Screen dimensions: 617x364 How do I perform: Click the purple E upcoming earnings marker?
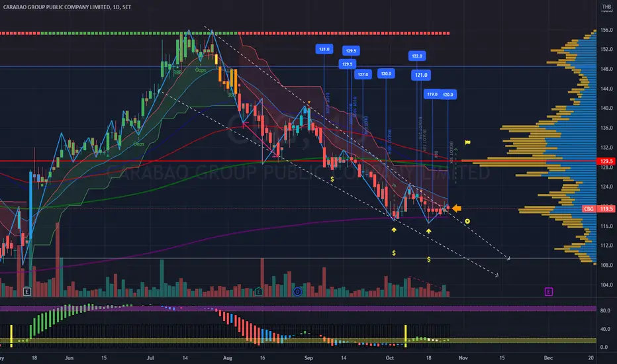[549, 292]
